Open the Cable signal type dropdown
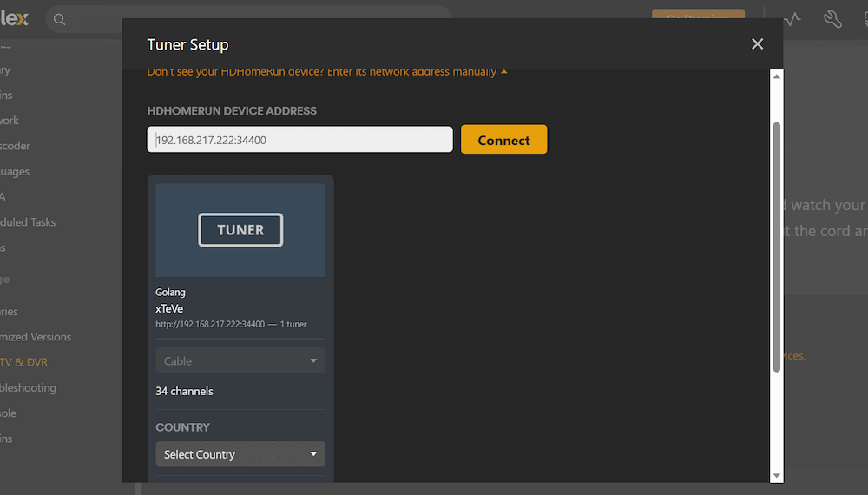 [x=240, y=361]
